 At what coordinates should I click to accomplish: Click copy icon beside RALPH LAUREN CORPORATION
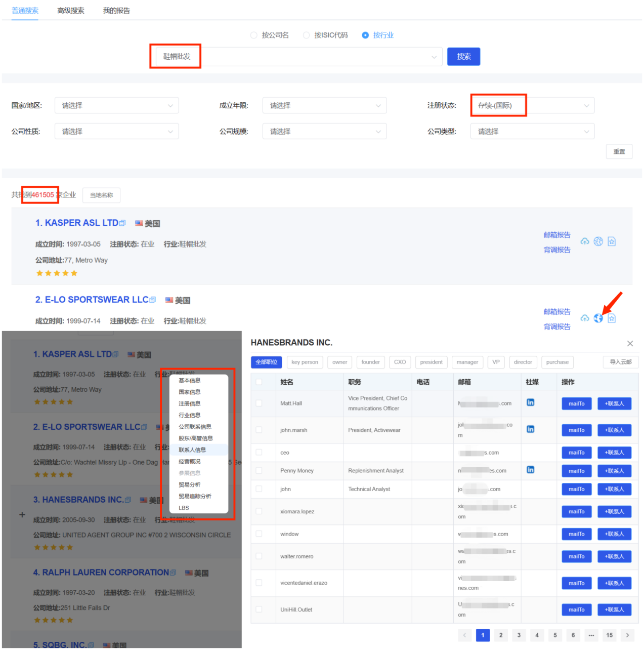pos(173,573)
